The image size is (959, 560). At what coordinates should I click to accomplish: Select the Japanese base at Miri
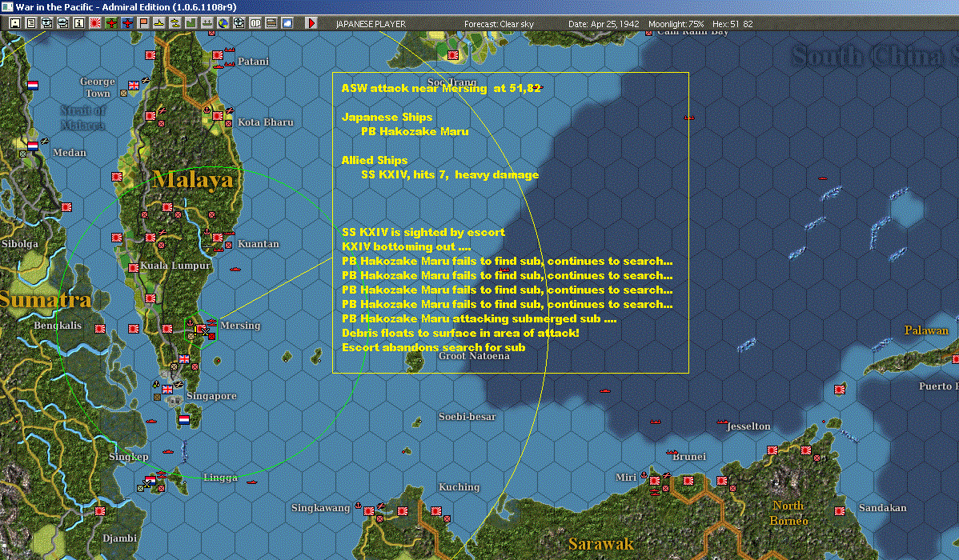tap(655, 481)
